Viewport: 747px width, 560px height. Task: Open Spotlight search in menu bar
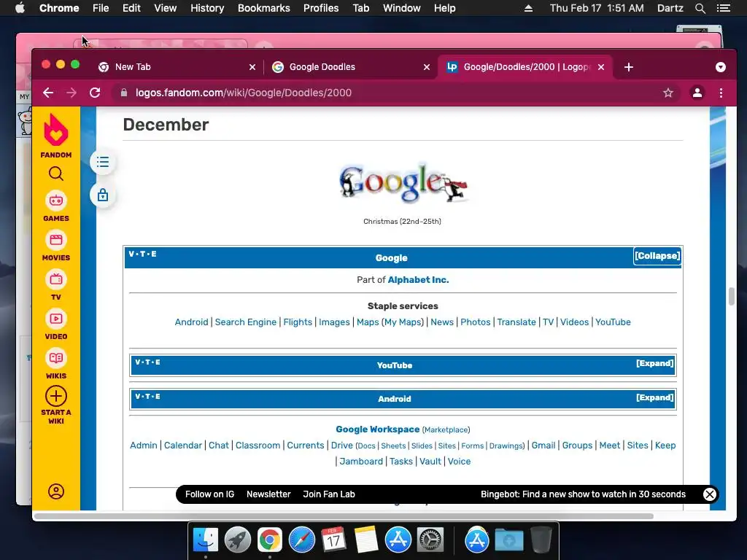(700, 8)
